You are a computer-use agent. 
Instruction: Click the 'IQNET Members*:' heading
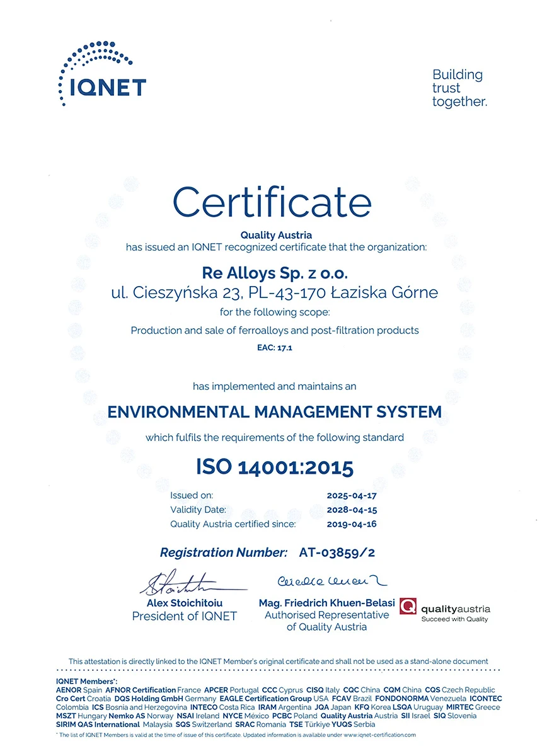(x=86, y=682)
